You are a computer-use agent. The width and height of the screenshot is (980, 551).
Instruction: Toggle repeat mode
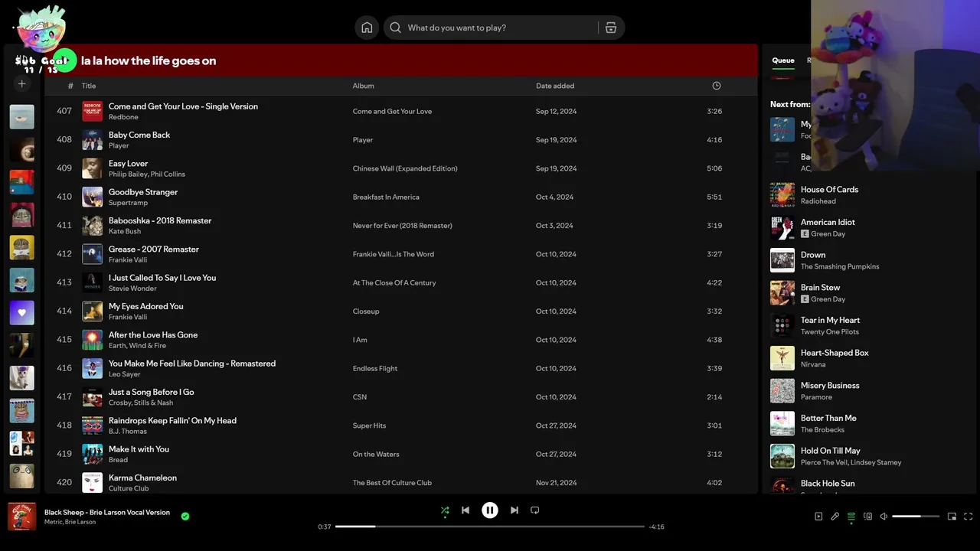pyautogui.click(x=535, y=510)
